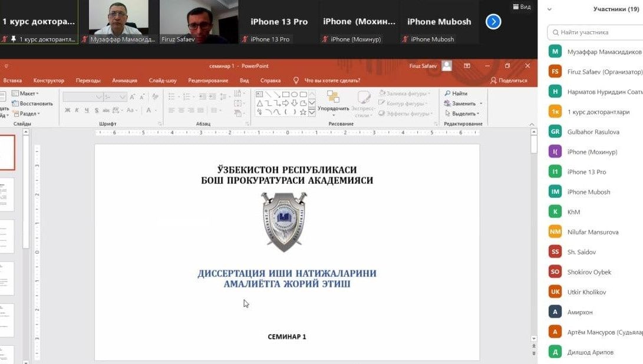The height and width of the screenshot is (364, 643).
Task: Click the bulleted list icon
Action: pos(172,97)
